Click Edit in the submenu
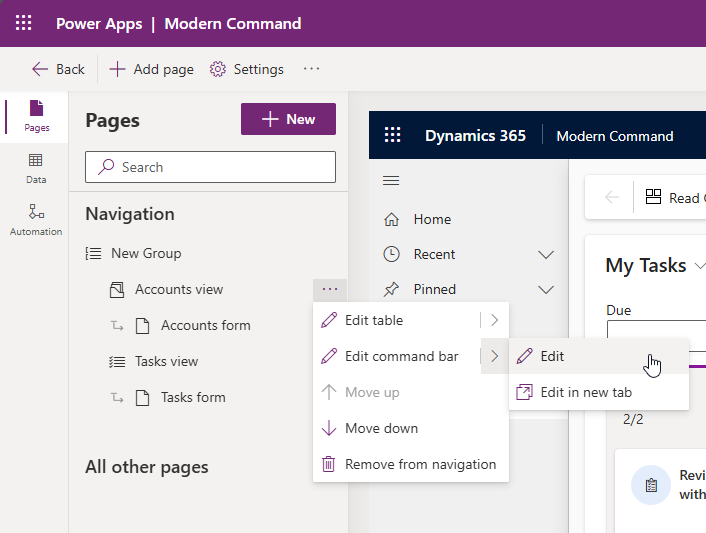This screenshot has width=706, height=533. tap(599, 356)
